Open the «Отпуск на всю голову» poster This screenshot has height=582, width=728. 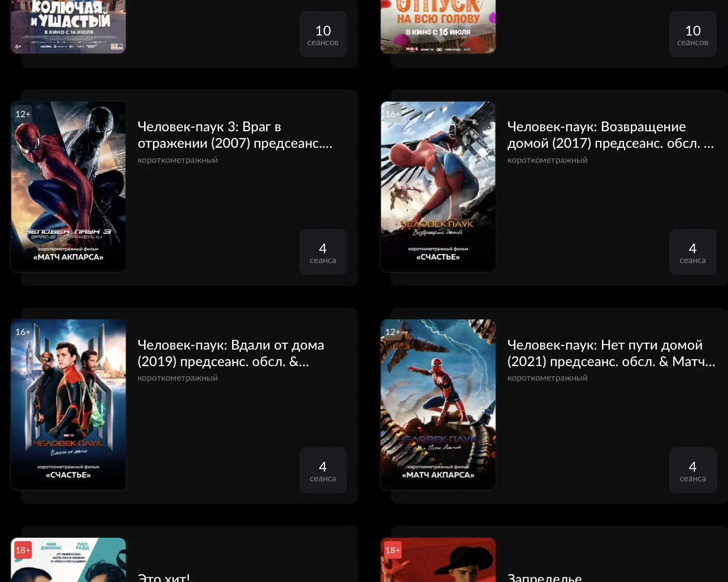pyautogui.click(x=438, y=26)
